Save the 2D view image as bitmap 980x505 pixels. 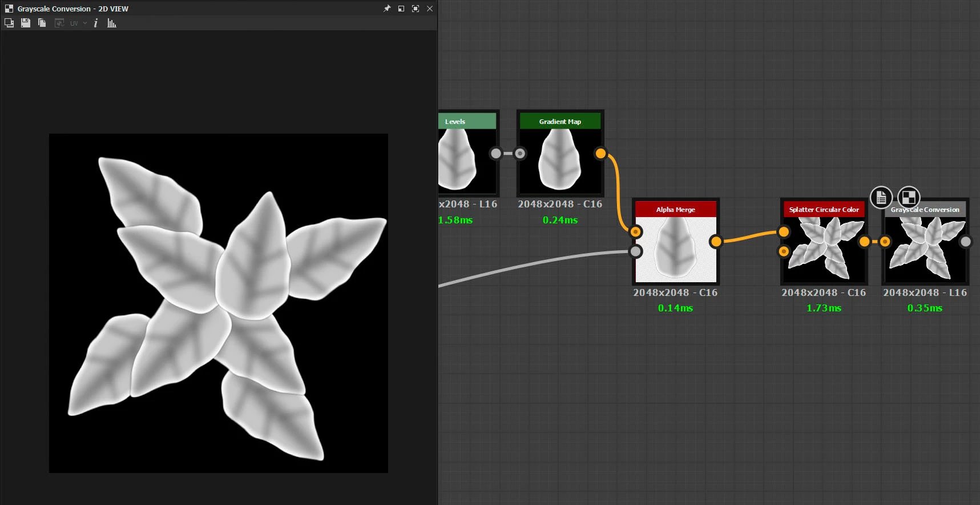(26, 23)
